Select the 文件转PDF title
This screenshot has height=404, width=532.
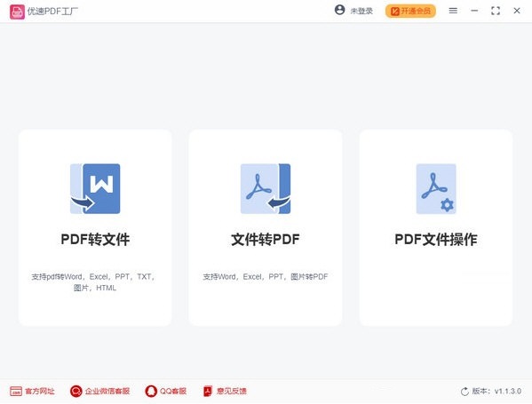pos(266,240)
